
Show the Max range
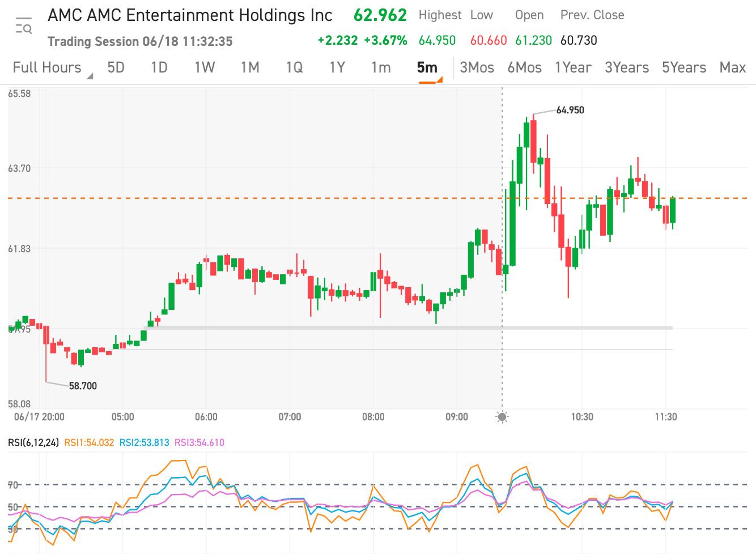[x=733, y=67]
